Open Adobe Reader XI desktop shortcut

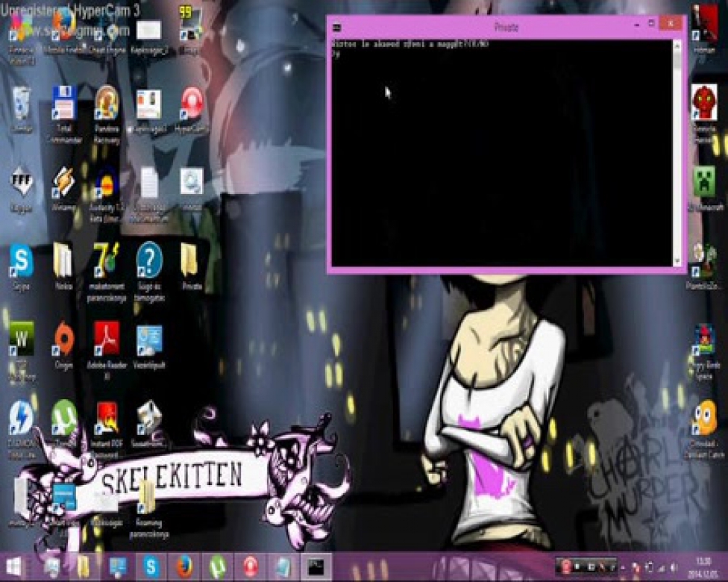click(107, 351)
